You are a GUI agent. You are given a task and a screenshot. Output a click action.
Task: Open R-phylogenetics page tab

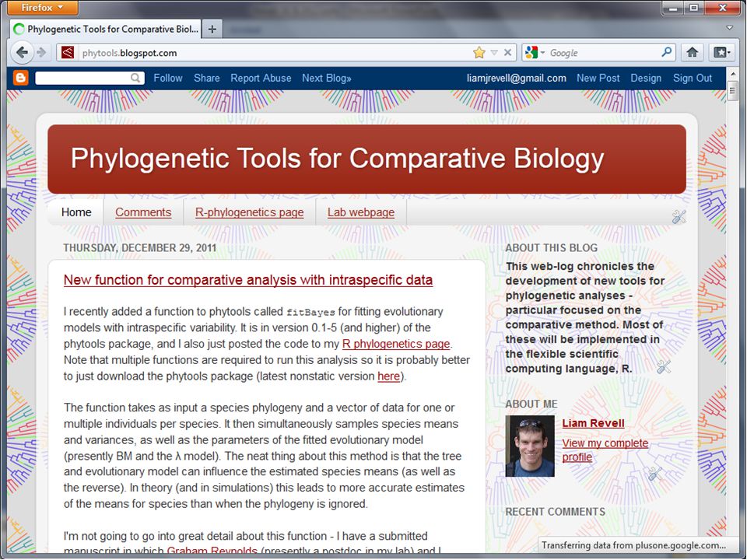[249, 212]
